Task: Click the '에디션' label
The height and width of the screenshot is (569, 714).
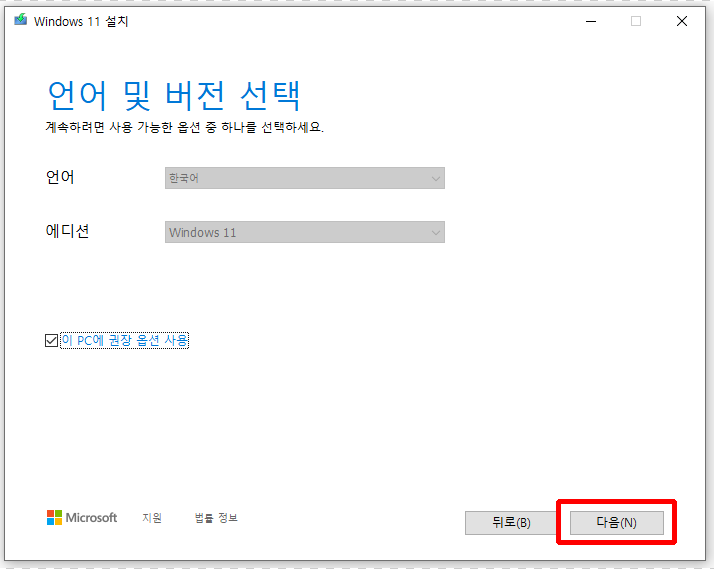Action: coord(67,231)
